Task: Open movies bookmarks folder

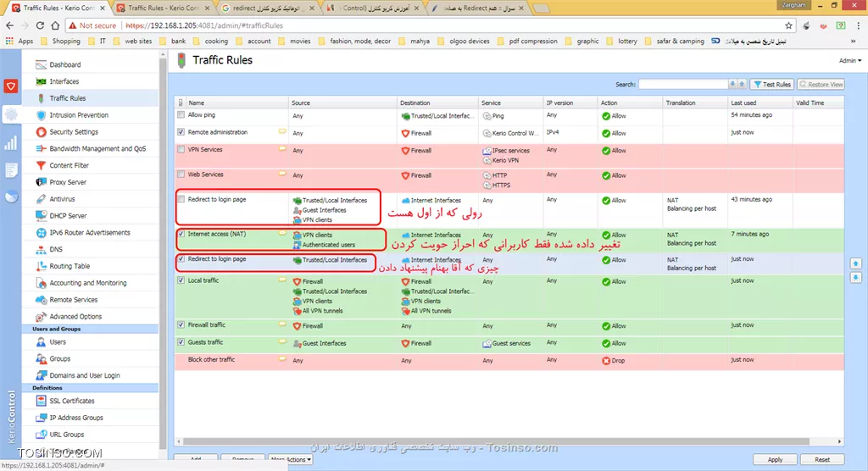Action: 295,41
